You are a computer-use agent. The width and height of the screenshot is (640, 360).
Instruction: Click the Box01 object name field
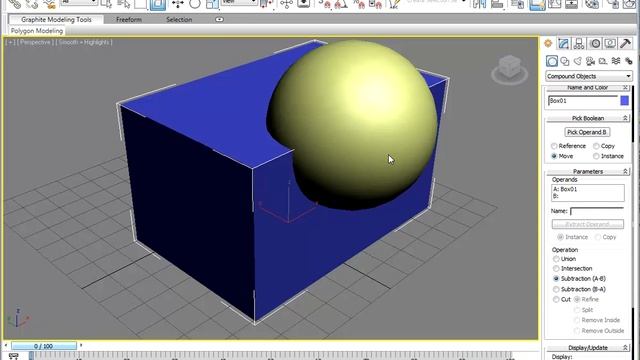point(583,100)
